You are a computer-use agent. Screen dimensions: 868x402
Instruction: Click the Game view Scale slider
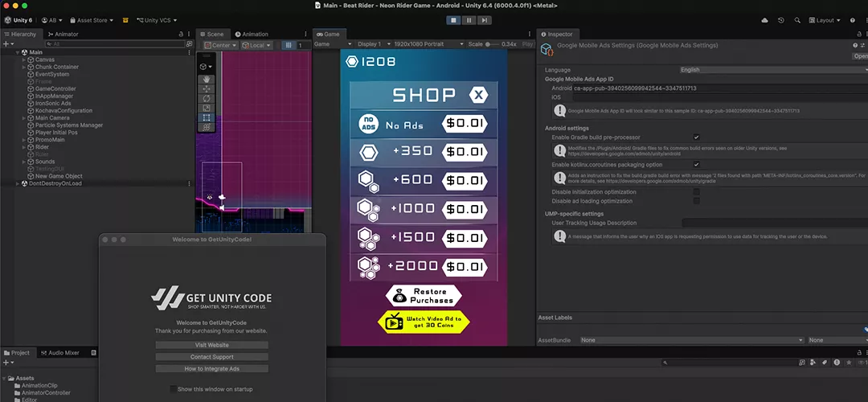493,44
